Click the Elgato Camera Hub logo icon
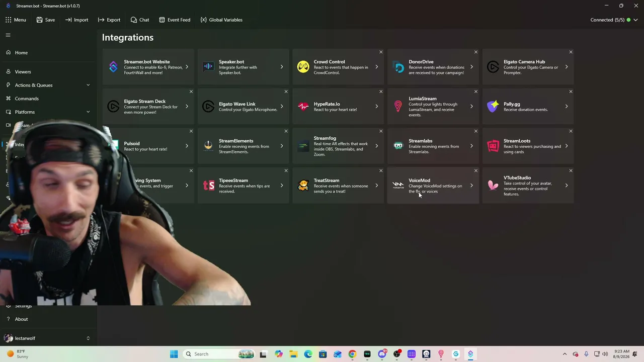 pyautogui.click(x=493, y=67)
